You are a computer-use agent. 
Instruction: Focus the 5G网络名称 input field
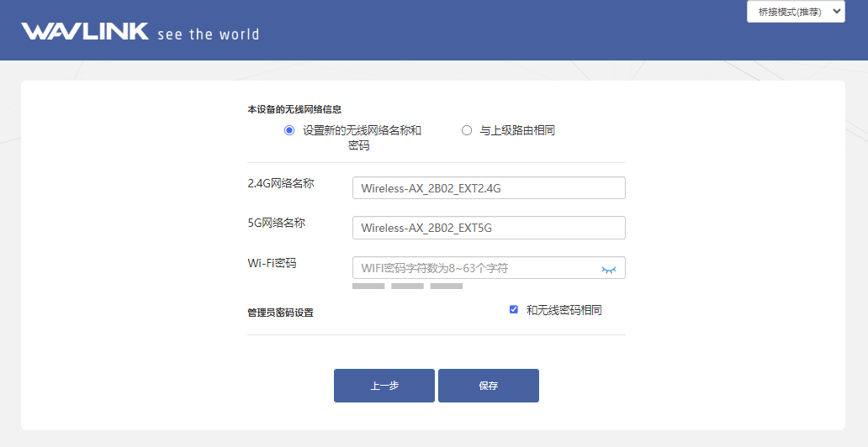pos(488,228)
